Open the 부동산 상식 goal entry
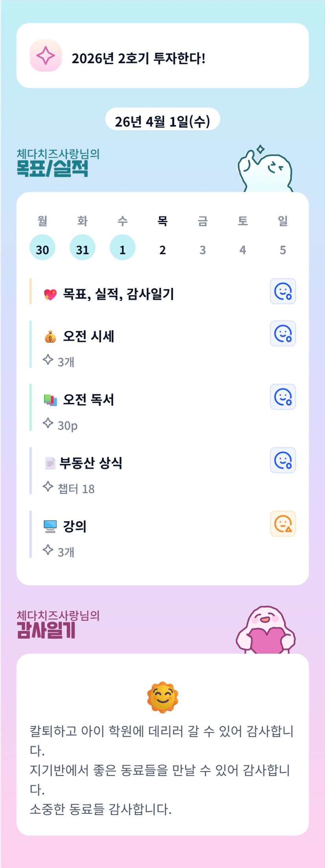This screenshot has height=868, width=325. [x=91, y=463]
